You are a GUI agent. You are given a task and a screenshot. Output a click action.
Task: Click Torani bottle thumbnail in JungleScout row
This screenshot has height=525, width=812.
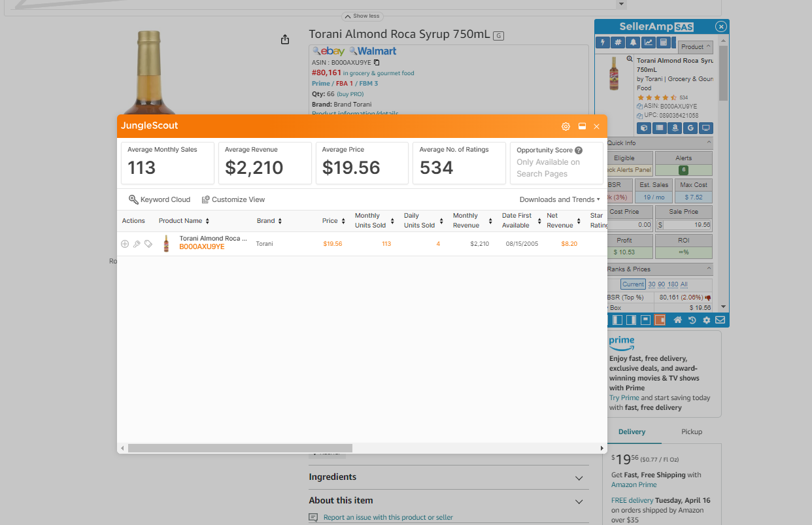click(x=166, y=243)
